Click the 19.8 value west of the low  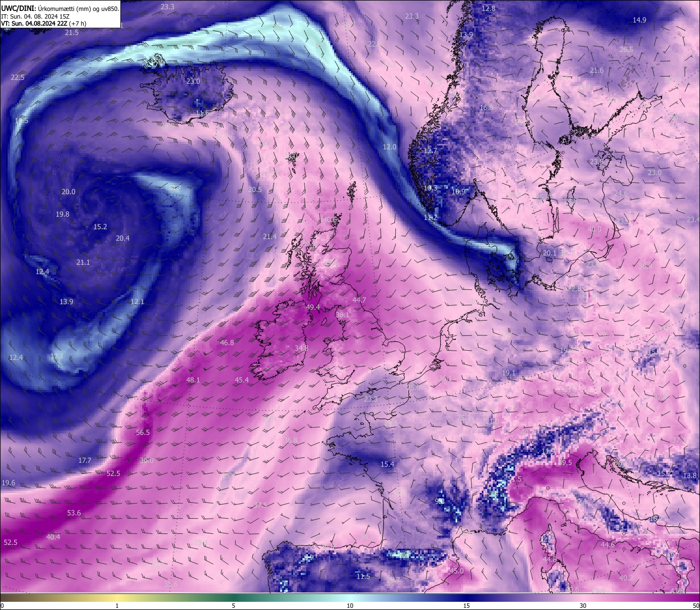coord(63,214)
